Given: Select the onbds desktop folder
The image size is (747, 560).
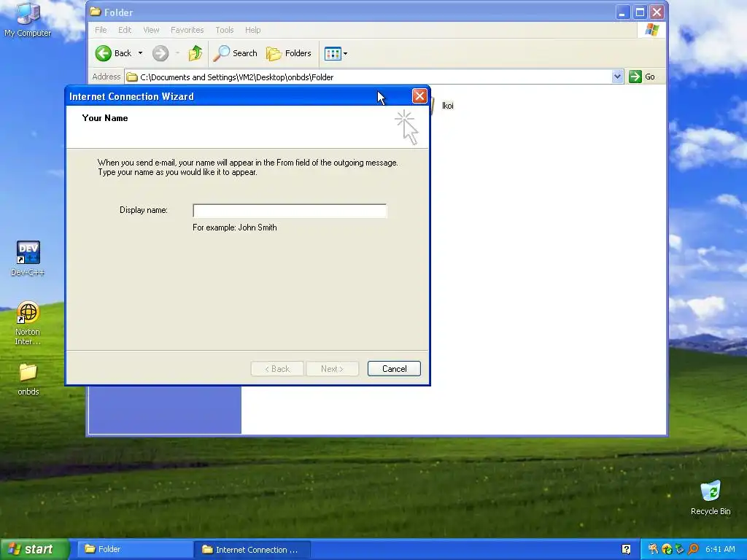Looking at the screenshot, I should point(28,379).
